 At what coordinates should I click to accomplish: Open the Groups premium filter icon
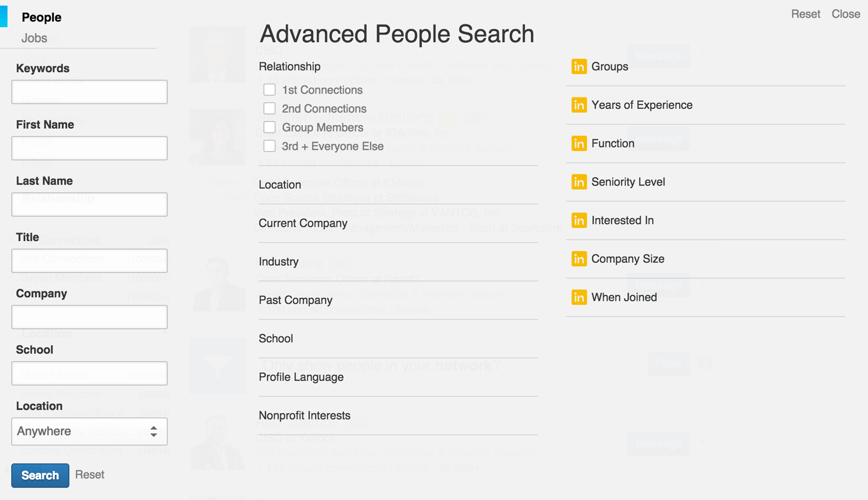[x=580, y=67]
